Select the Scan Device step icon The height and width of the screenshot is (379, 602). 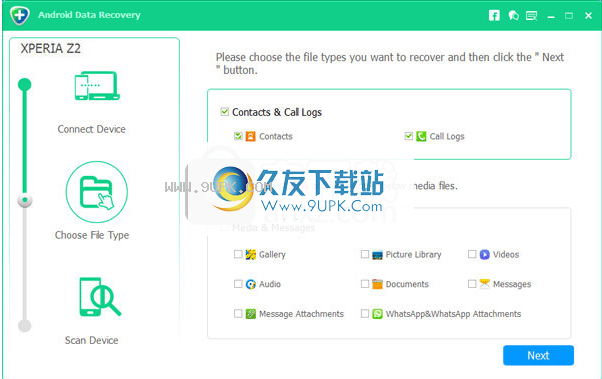(100, 296)
